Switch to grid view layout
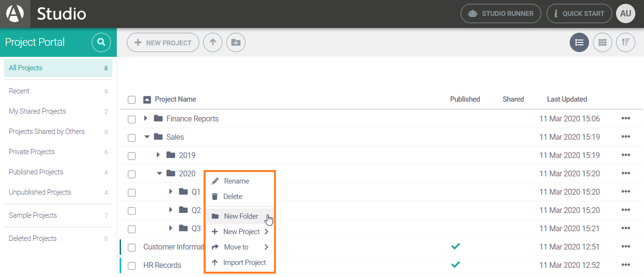The width and height of the screenshot is (644, 277). point(602,42)
